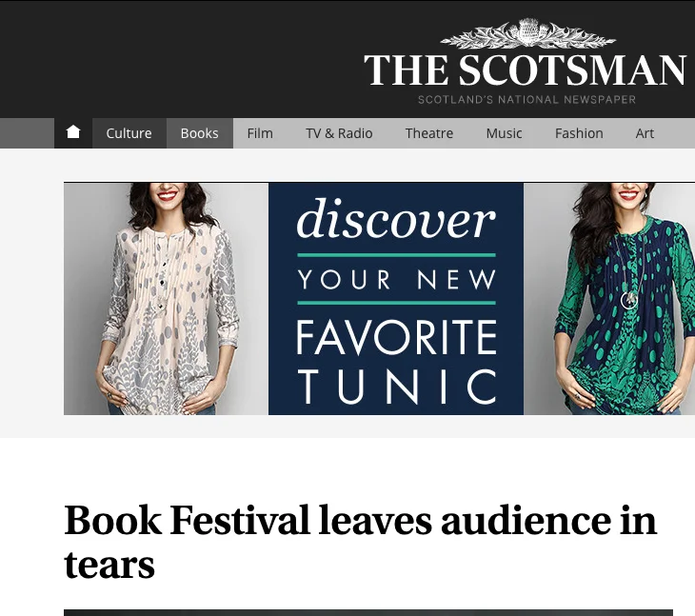Open the Culture section
695x616 pixels.
click(x=129, y=133)
